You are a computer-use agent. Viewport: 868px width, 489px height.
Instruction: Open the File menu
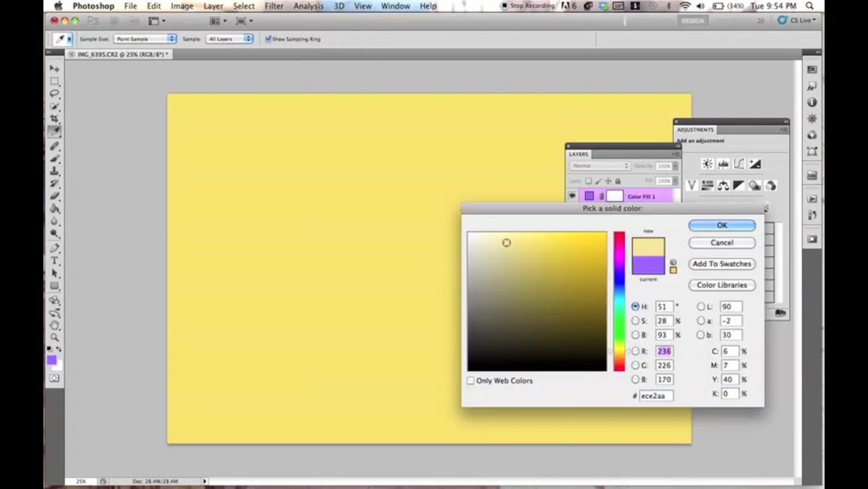click(x=130, y=6)
